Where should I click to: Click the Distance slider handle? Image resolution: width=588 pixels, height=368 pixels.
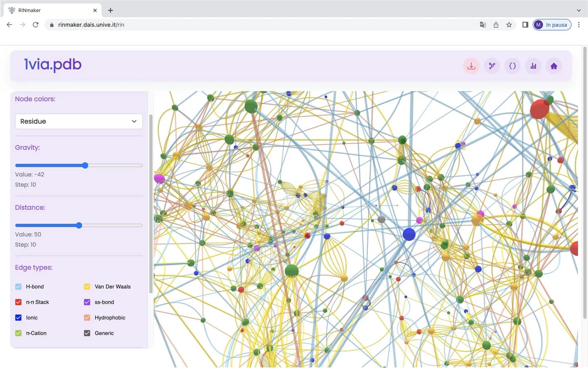click(79, 226)
